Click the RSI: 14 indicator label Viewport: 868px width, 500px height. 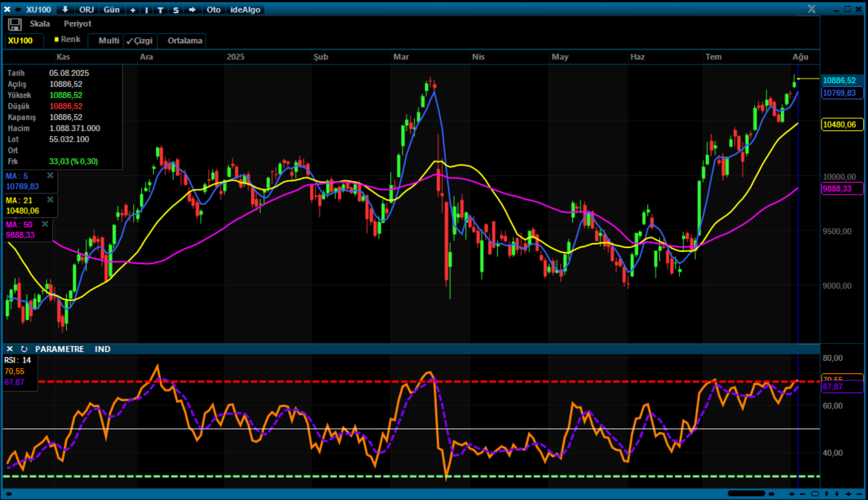click(18, 360)
